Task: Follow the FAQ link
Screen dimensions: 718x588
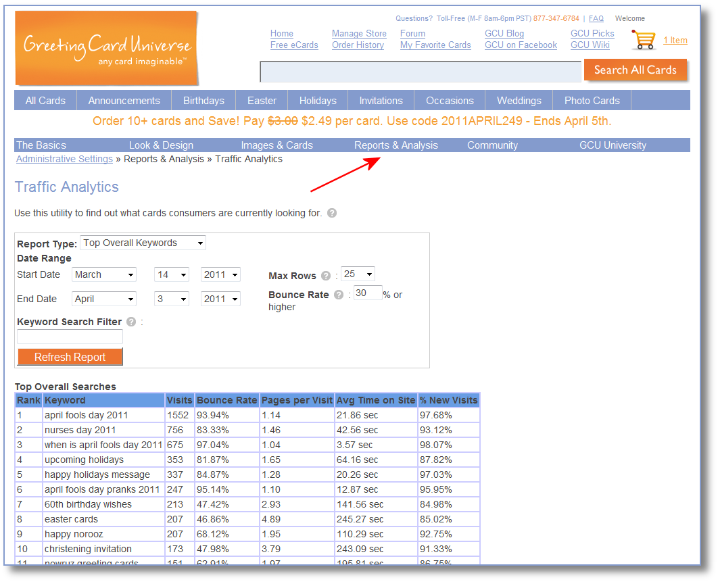Action: [596, 18]
